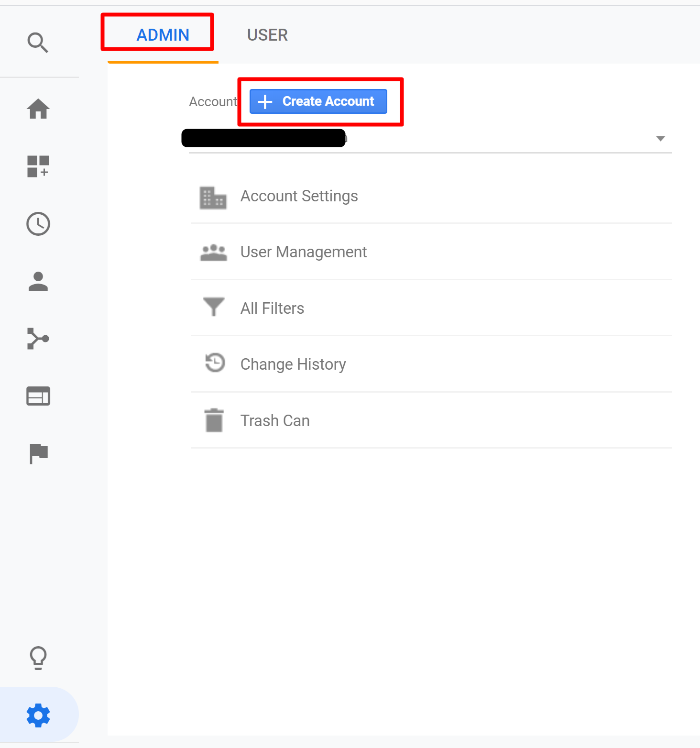Click the people icon beside User Management
700x748 pixels.
pos(214,253)
